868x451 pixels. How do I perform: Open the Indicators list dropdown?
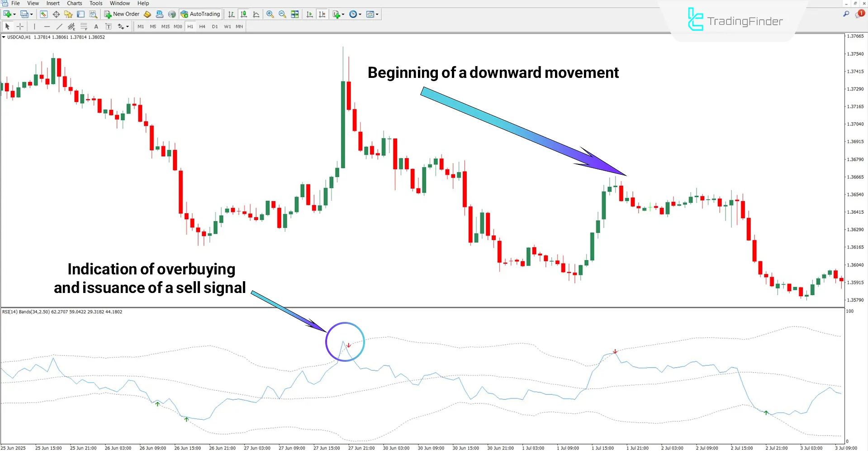coord(337,14)
